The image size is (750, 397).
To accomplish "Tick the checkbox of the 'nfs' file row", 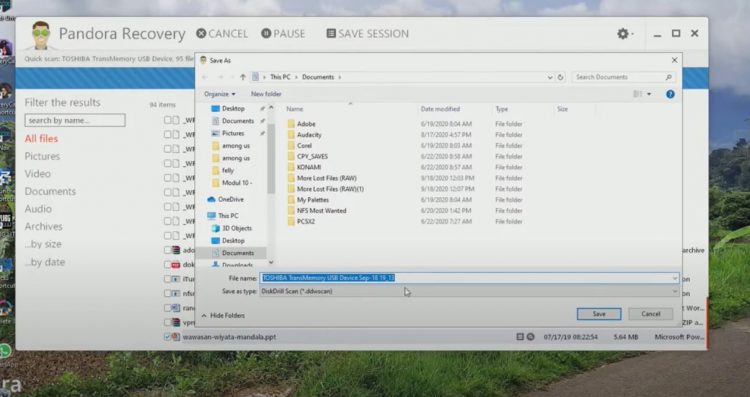I will [167, 293].
